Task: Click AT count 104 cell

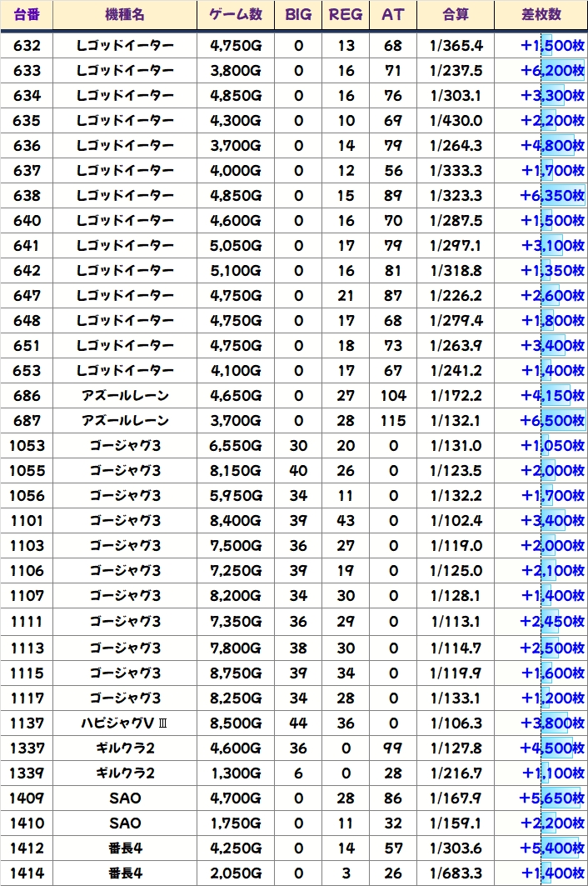Action: 393,396
